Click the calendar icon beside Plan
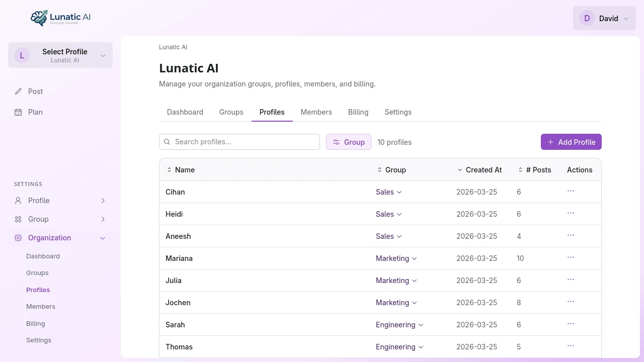The image size is (644, 362). (18, 112)
